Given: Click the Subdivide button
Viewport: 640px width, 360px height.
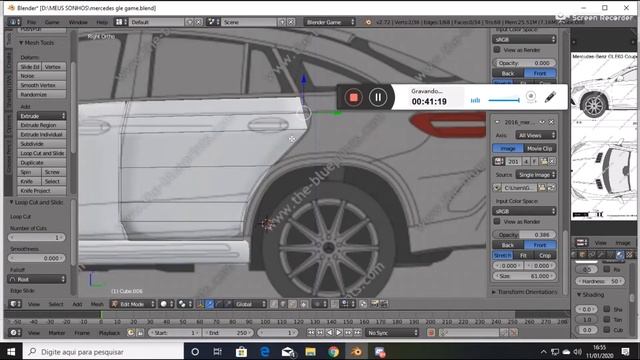Looking at the screenshot, I should [x=42, y=144].
